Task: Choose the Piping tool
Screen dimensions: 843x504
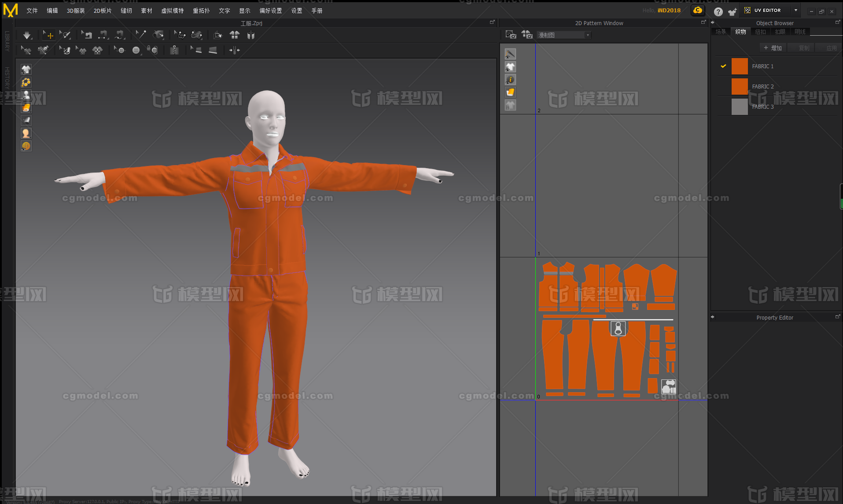Action: (x=213, y=50)
